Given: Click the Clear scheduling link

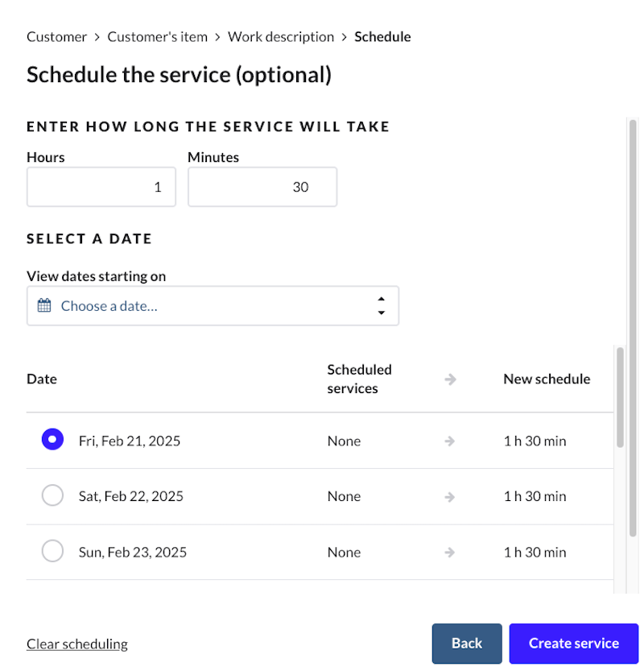Looking at the screenshot, I should (76, 644).
